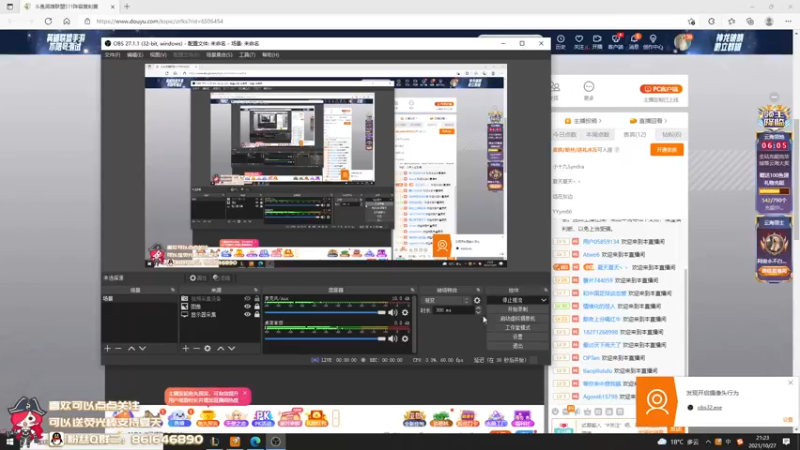Open the Windows Start menu
Screen dimensions: 800x450
pos(10,441)
